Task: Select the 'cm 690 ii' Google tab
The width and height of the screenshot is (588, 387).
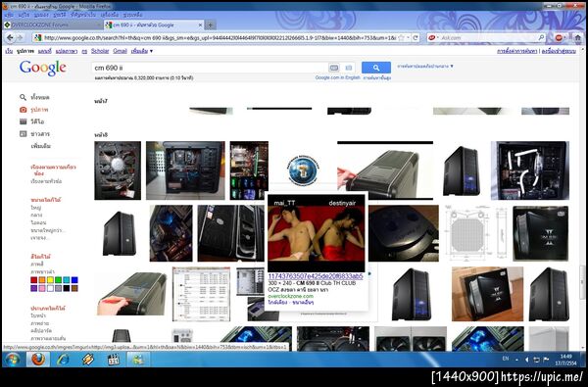Action: point(153,25)
